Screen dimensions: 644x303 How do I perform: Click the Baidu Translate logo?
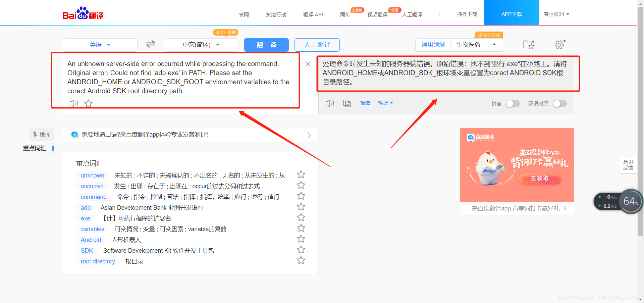click(83, 13)
